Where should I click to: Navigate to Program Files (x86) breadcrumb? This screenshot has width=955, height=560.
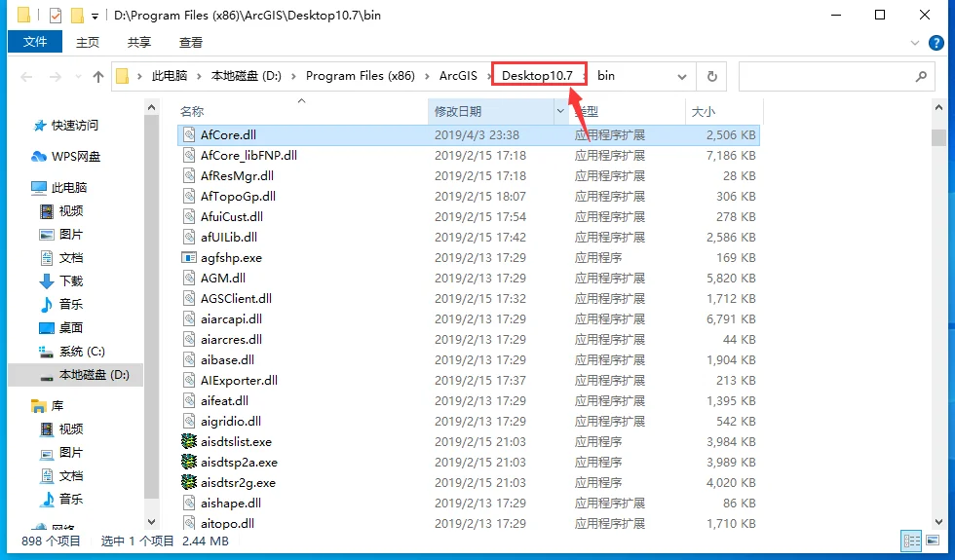pos(360,76)
